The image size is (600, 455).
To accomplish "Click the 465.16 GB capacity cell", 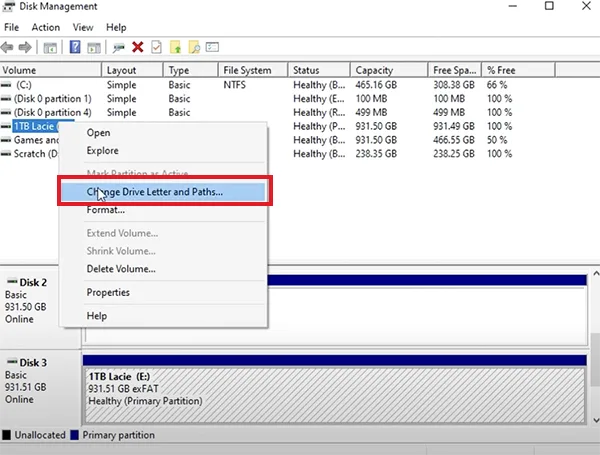I will (376, 85).
